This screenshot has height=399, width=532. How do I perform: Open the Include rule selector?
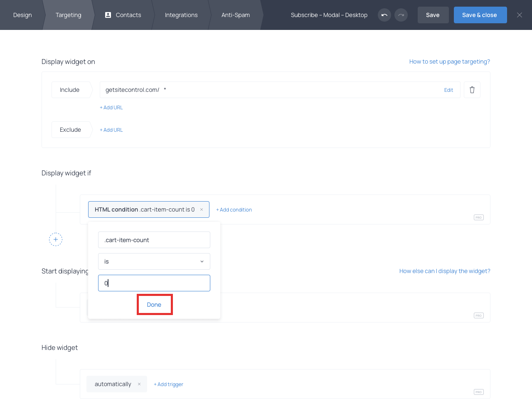coord(70,90)
